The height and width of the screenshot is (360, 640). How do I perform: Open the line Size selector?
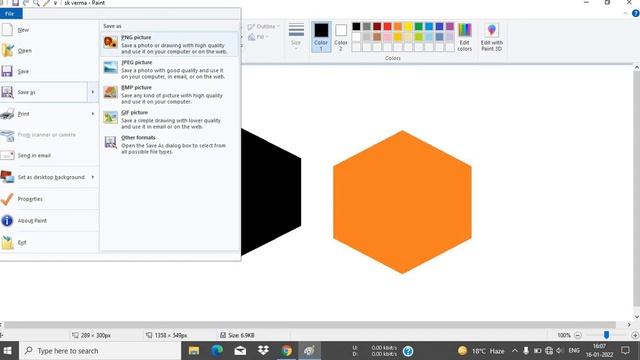296,36
